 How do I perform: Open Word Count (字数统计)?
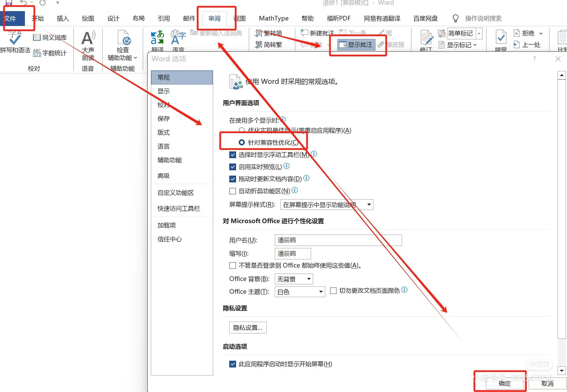coord(50,53)
